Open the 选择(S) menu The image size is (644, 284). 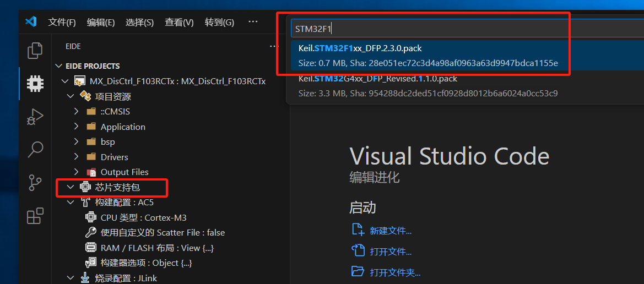pos(139,22)
